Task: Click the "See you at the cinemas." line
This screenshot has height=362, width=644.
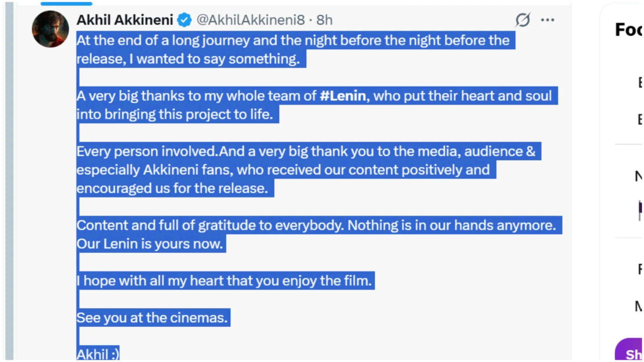Action: click(152, 317)
